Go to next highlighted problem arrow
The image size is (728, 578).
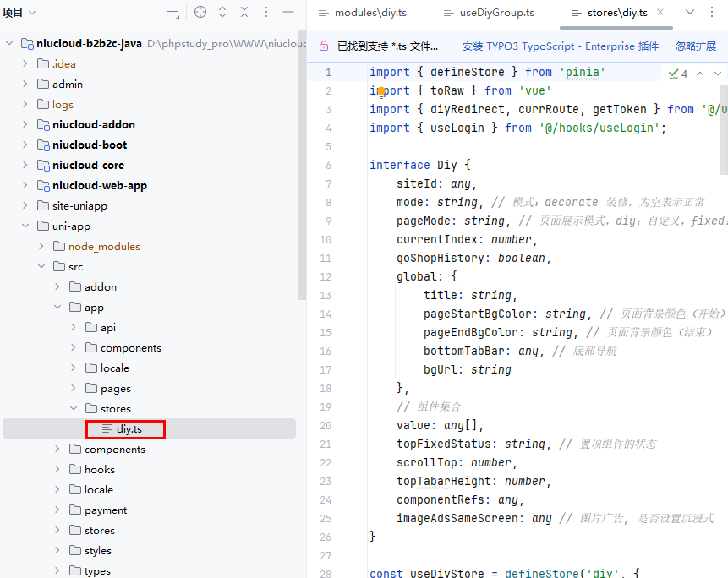[718, 74]
